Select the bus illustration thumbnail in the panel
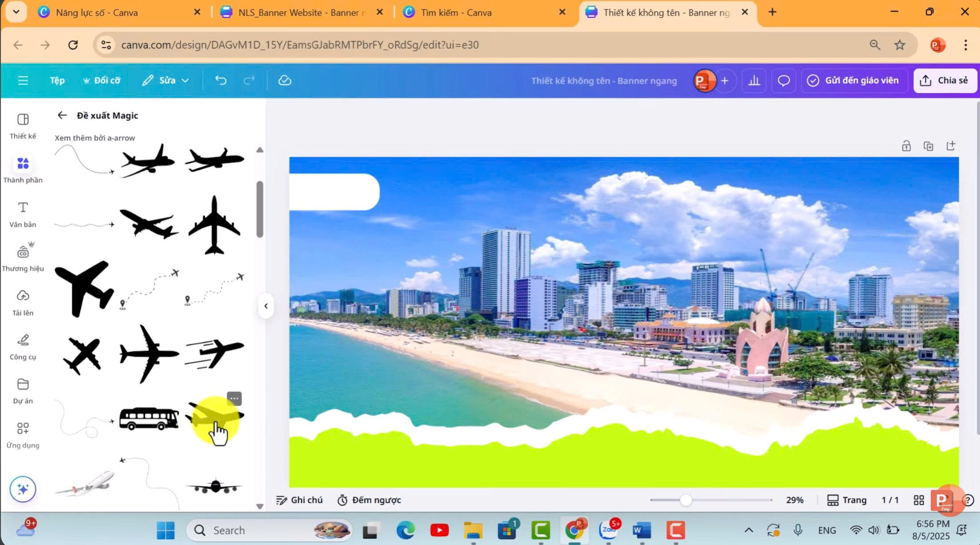 pos(149,419)
